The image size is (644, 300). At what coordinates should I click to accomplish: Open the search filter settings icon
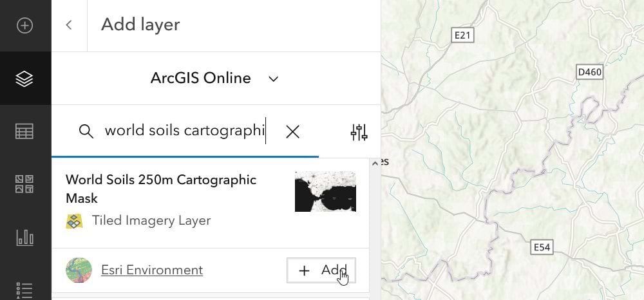pyautogui.click(x=359, y=132)
